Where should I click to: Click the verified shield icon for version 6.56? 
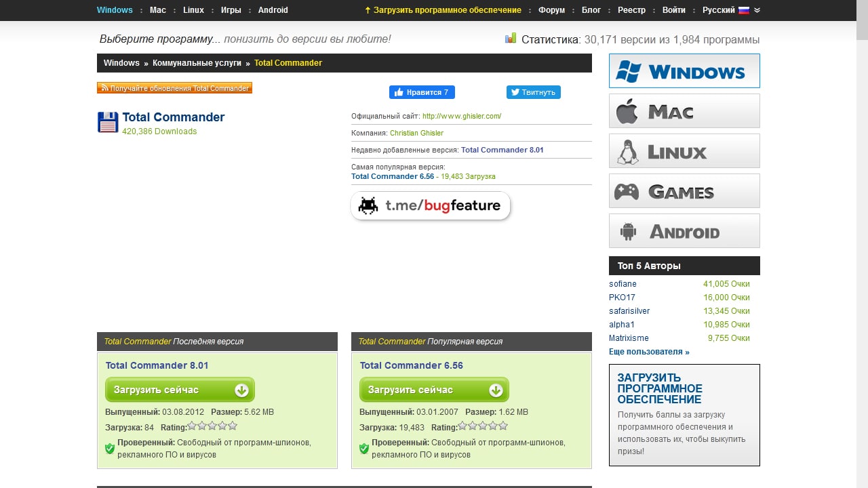pos(364,448)
